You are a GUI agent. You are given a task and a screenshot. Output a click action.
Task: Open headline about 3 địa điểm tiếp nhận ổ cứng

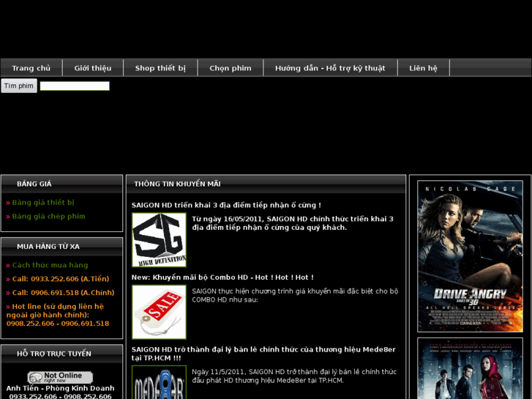coord(226,205)
